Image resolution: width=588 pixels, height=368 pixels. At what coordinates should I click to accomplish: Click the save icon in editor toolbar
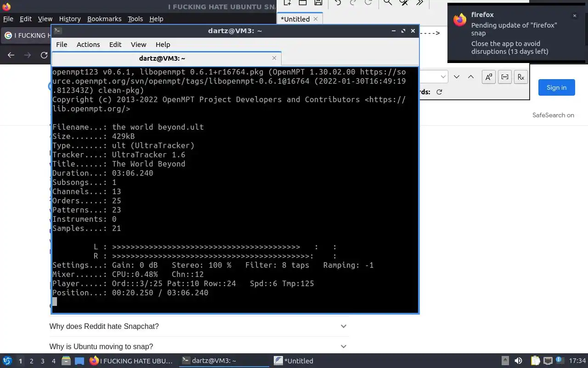click(318, 3)
